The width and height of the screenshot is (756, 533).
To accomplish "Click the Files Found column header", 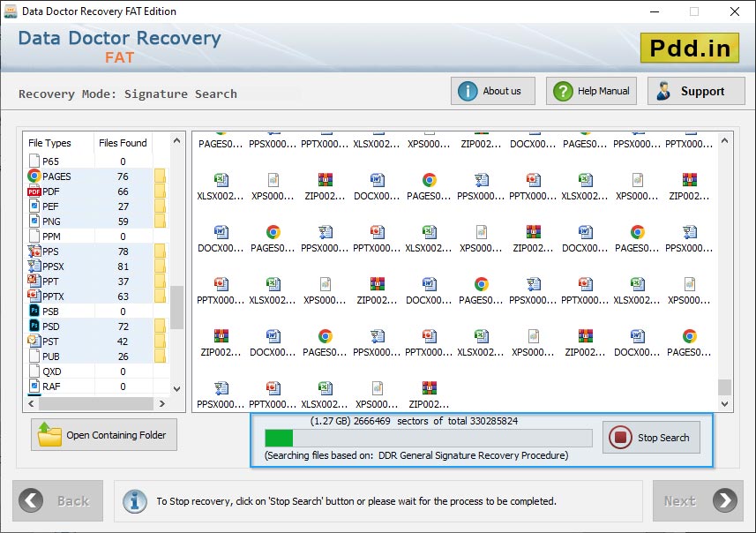I will [x=123, y=143].
